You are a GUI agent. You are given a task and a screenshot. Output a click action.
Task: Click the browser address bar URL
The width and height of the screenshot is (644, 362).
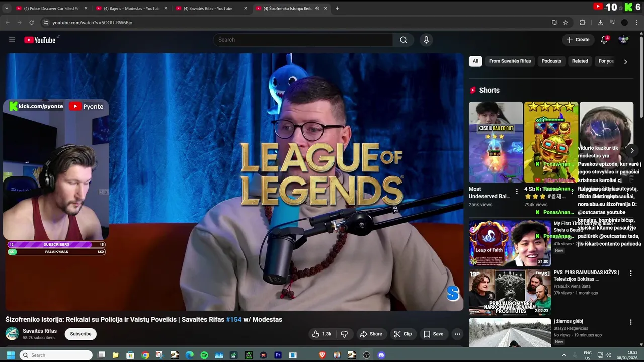[x=93, y=23]
